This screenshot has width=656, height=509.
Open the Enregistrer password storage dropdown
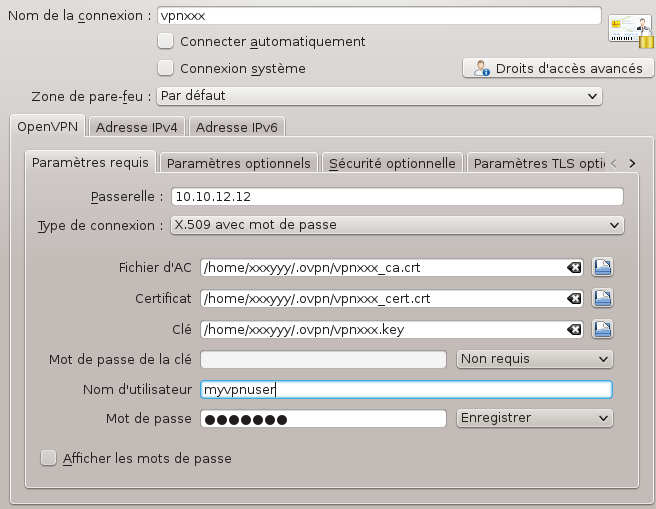pos(535,418)
